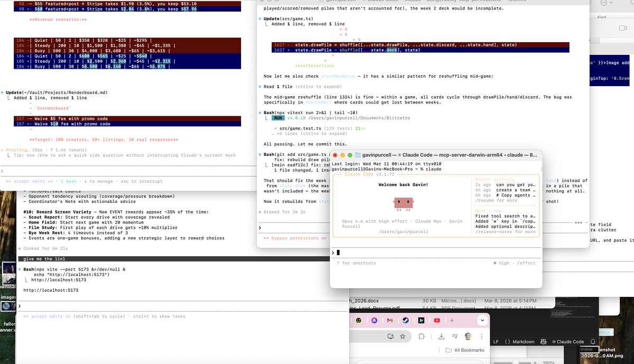Click Claude Code in the editor status bar
Image resolution: width=634 pixels, height=364 pixels.
[568, 342]
